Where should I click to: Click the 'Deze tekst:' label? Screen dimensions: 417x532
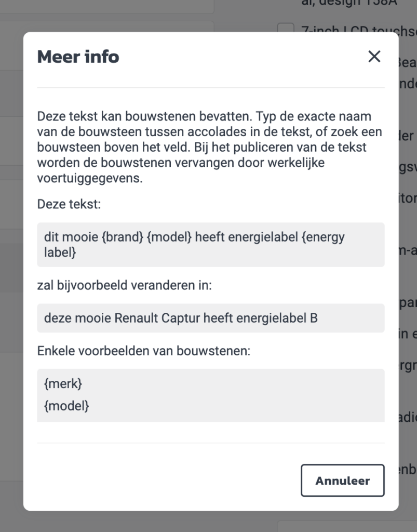tap(69, 204)
